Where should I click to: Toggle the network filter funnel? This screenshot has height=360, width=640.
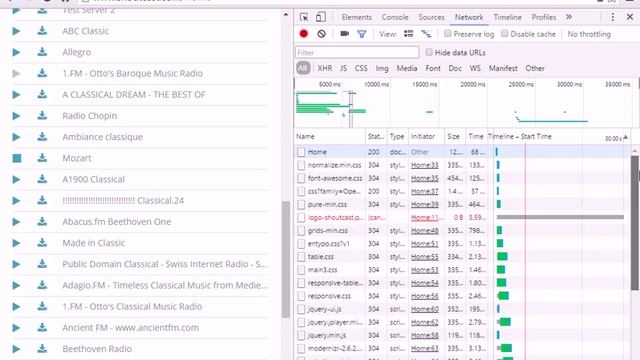(x=362, y=34)
